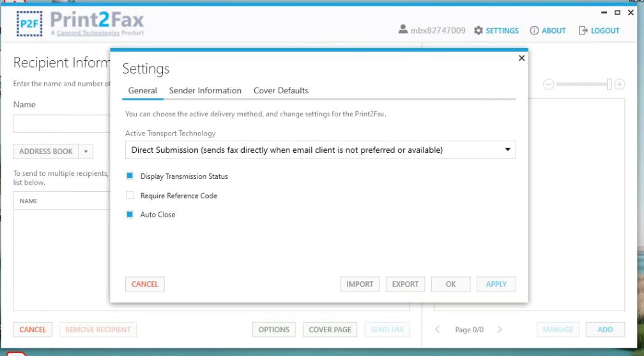644x356 pixels.
Task: Click the IMPORT settings button
Action: (x=360, y=284)
